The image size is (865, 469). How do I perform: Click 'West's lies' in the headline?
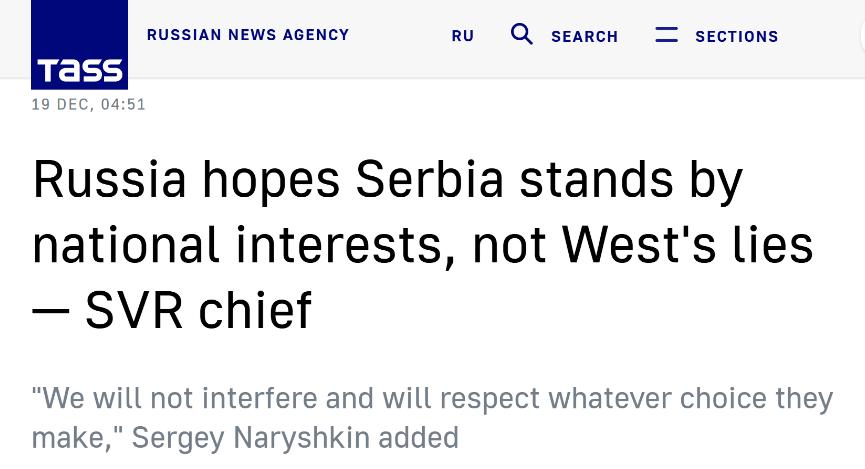point(687,245)
